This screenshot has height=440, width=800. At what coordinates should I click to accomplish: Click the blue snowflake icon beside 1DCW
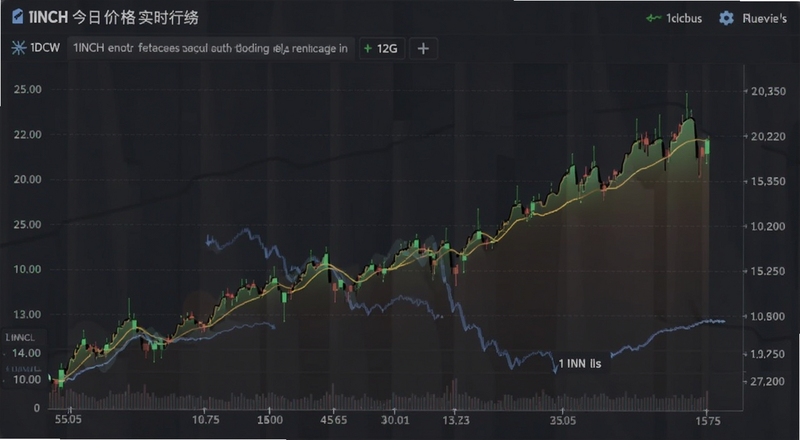[19, 48]
